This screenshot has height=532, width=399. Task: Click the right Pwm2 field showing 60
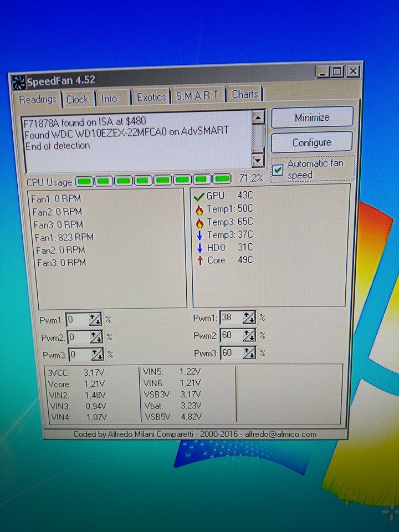(x=232, y=335)
